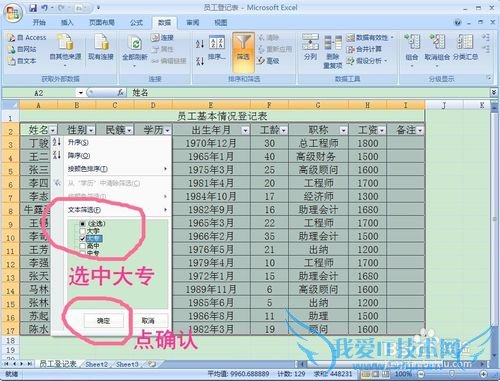Select 员工登记表 worksheet tab

coord(58,364)
